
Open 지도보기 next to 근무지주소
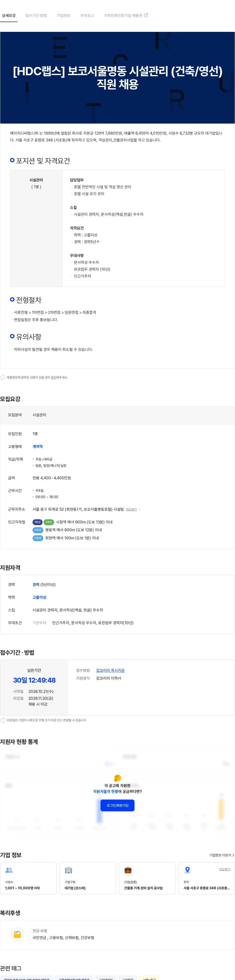tap(131, 509)
